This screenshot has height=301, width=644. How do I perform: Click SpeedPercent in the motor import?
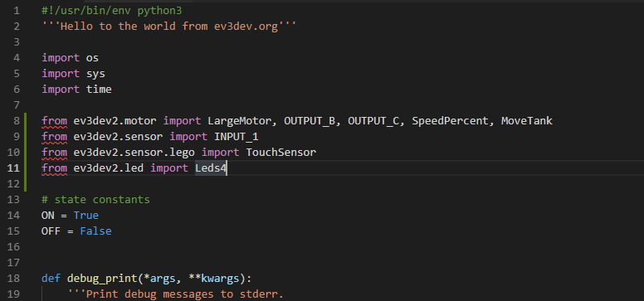(450, 121)
